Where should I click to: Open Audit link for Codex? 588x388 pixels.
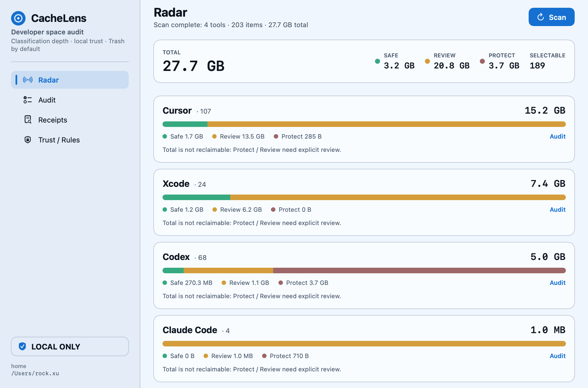pos(557,283)
